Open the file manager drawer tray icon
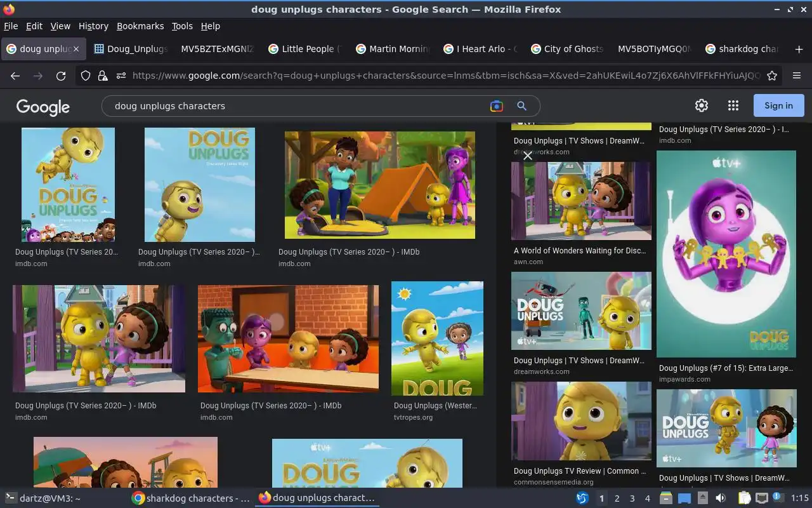This screenshot has width=812, height=508. (x=665, y=498)
